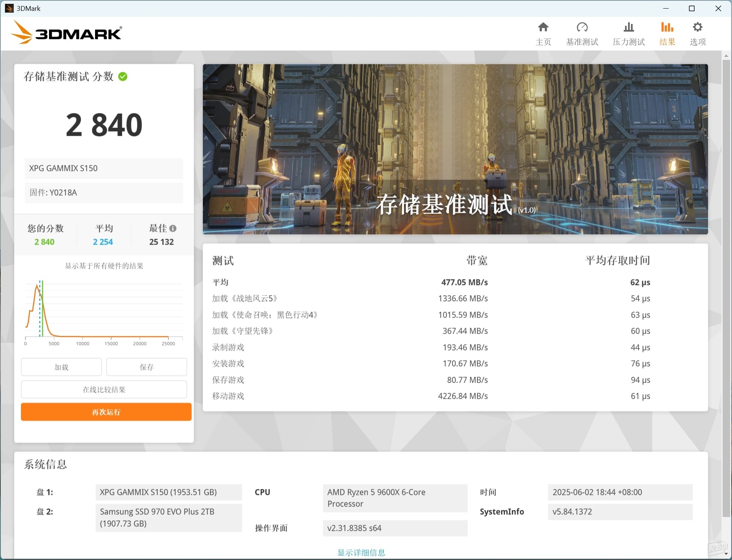Click the 加载《战地风云5》 row
The height and width of the screenshot is (560, 732).
tap(431, 299)
